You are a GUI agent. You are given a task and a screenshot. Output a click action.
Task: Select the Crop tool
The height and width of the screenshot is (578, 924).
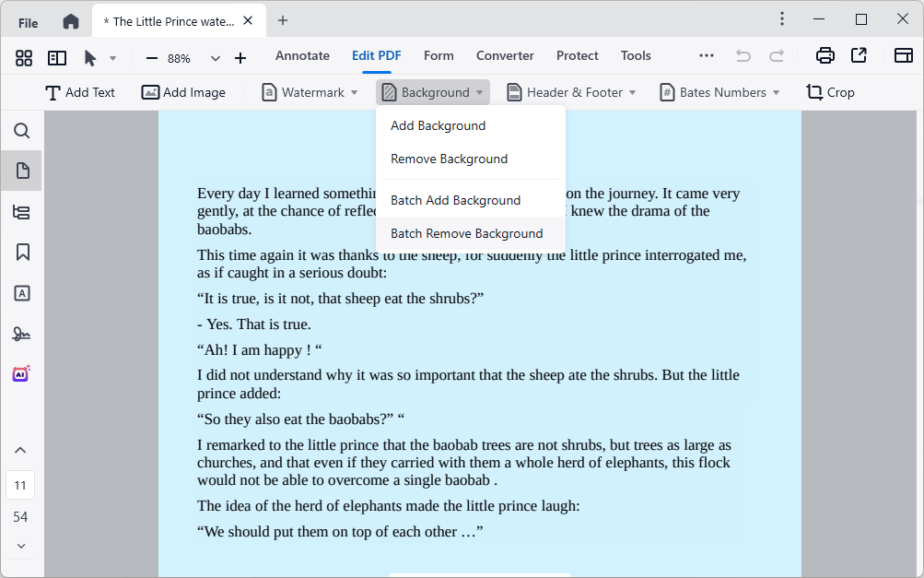(x=830, y=92)
